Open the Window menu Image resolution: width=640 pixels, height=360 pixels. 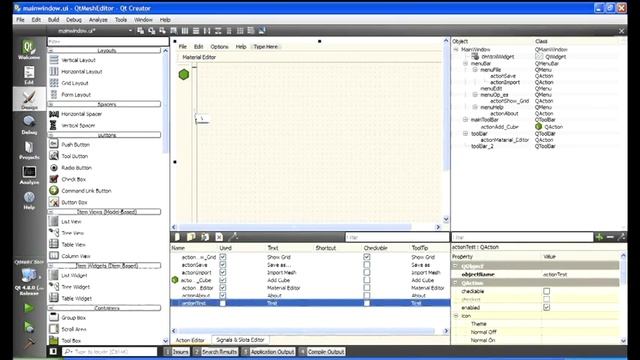(x=143, y=20)
